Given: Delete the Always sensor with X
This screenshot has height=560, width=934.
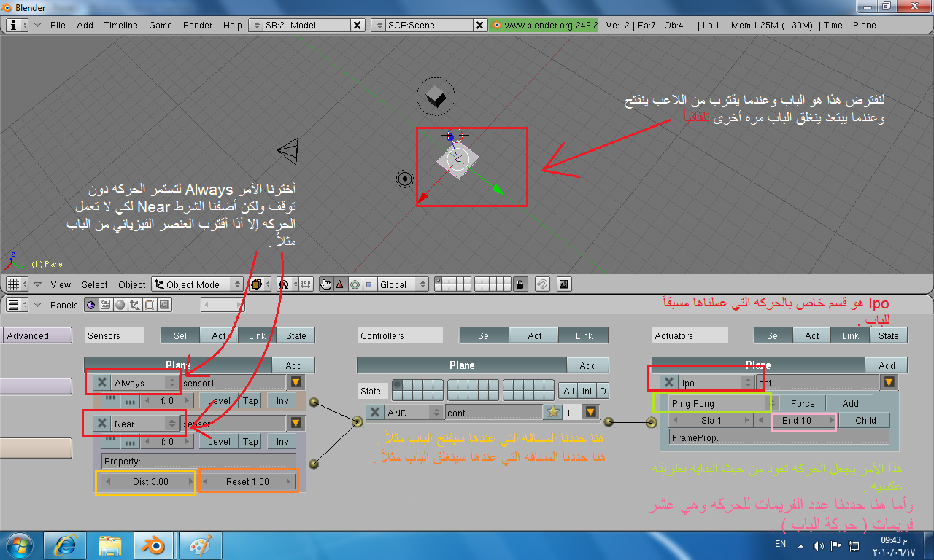Looking at the screenshot, I should 102,383.
